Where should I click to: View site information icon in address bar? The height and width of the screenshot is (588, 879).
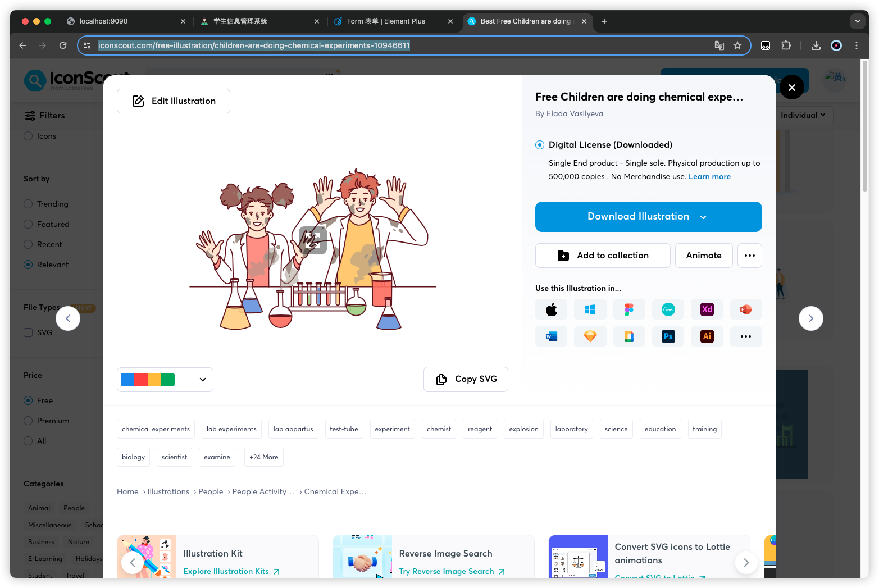pyautogui.click(x=87, y=45)
